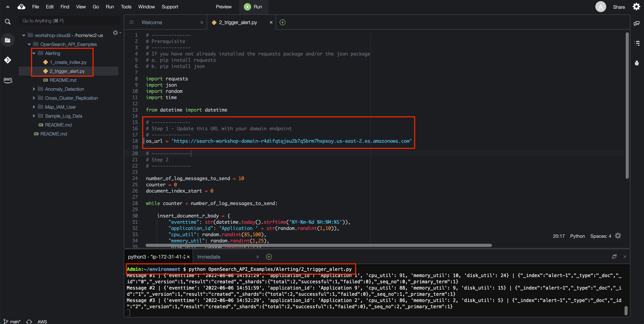Screen dimensions: 644x324
Task: Open the Find menu
Action: click(x=65, y=7)
